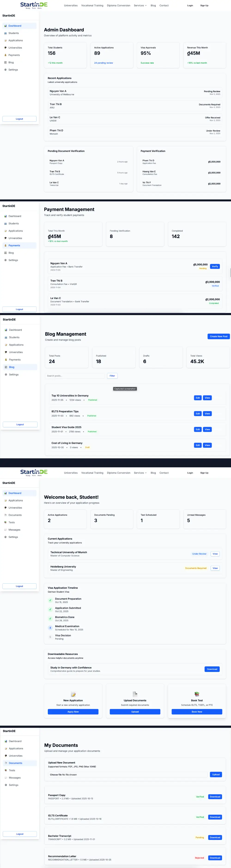Click the highlighted Documents sidebar icon

pyautogui.click(x=6, y=763)
